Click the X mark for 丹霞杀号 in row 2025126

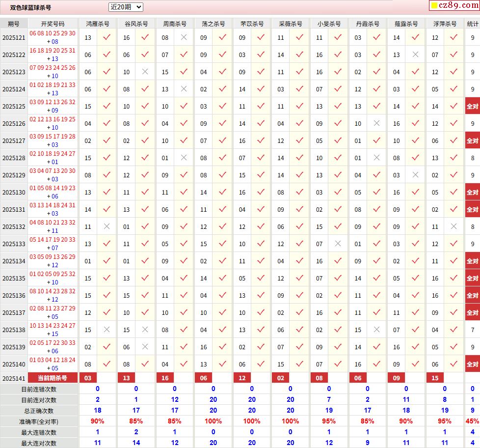point(376,123)
